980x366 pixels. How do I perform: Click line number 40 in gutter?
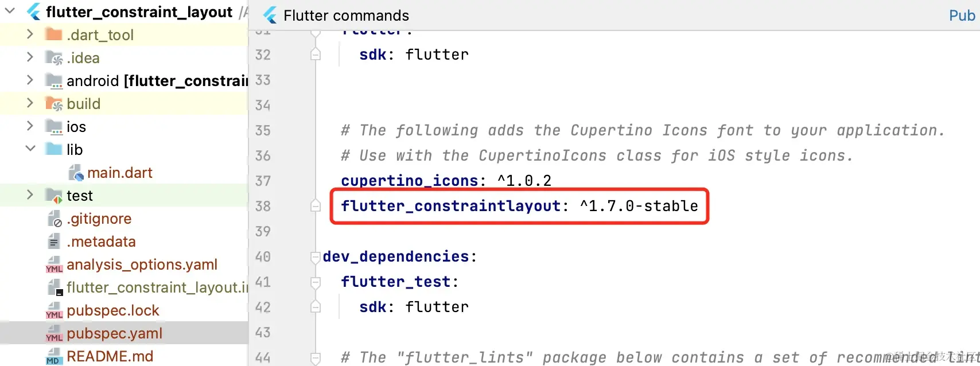click(x=263, y=256)
